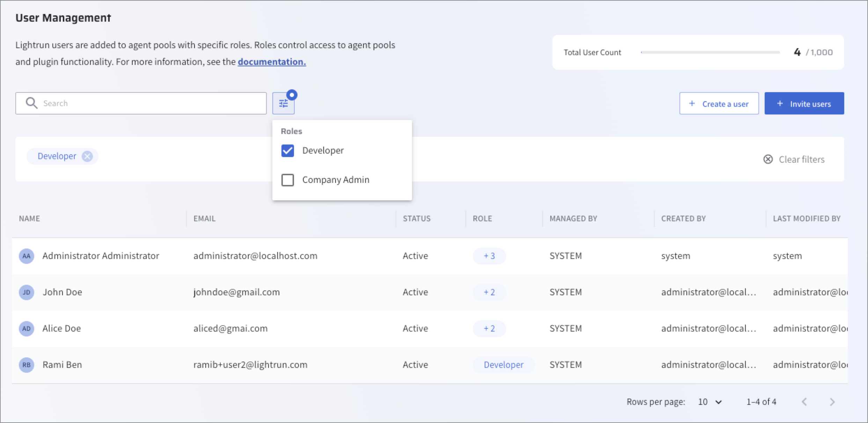Go to previous page arrow
Viewport: 868px width, 423px height.
point(804,402)
